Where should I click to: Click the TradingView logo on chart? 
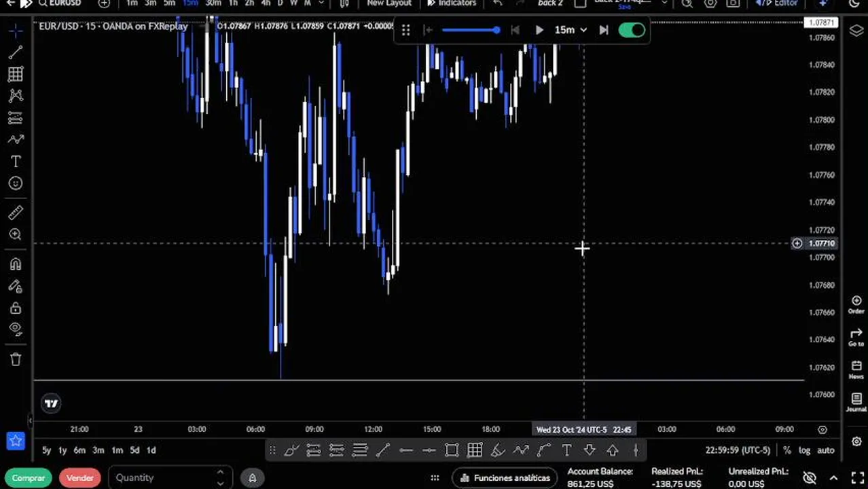click(51, 403)
